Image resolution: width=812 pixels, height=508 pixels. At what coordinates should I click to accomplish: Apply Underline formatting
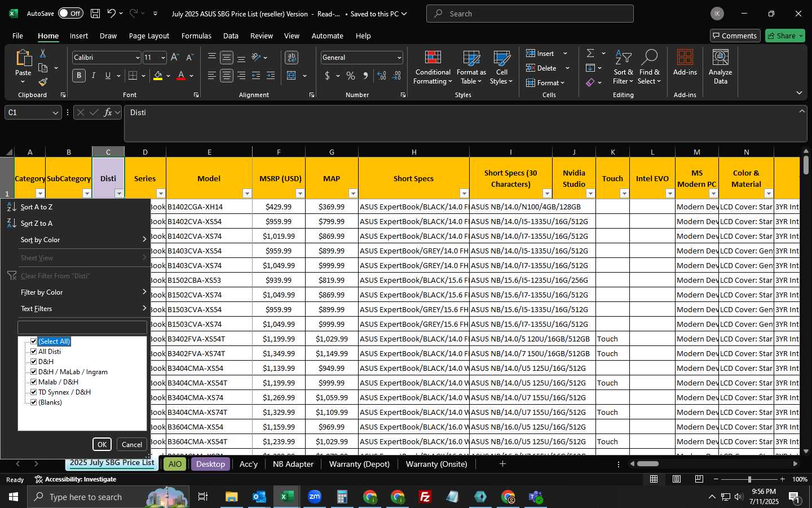click(108, 76)
